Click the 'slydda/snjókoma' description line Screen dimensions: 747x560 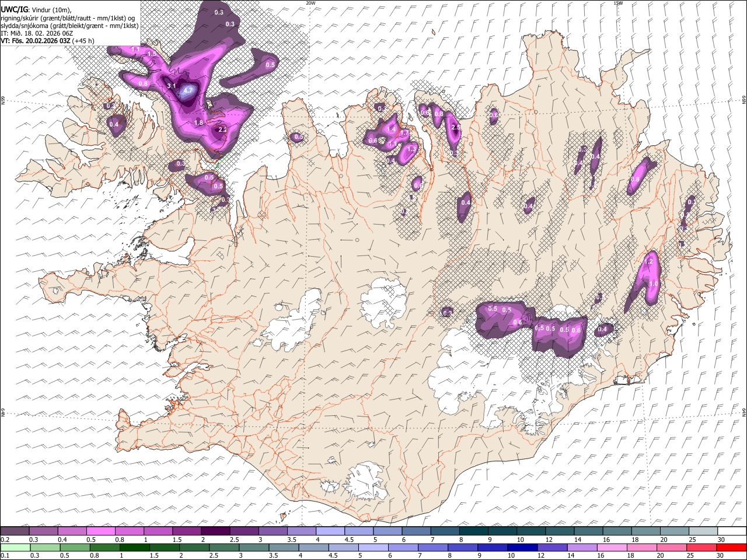click(x=69, y=26)
